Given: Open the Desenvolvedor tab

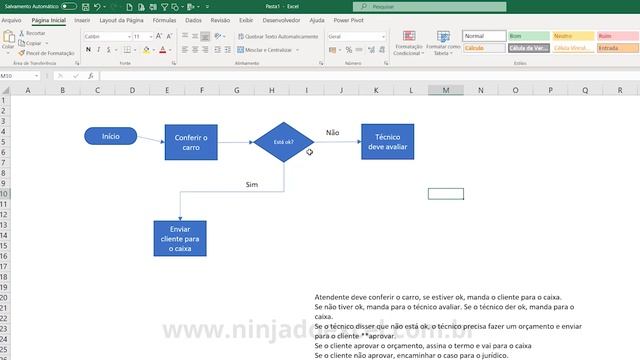Looking at the screenshot, I should (281, 20).
